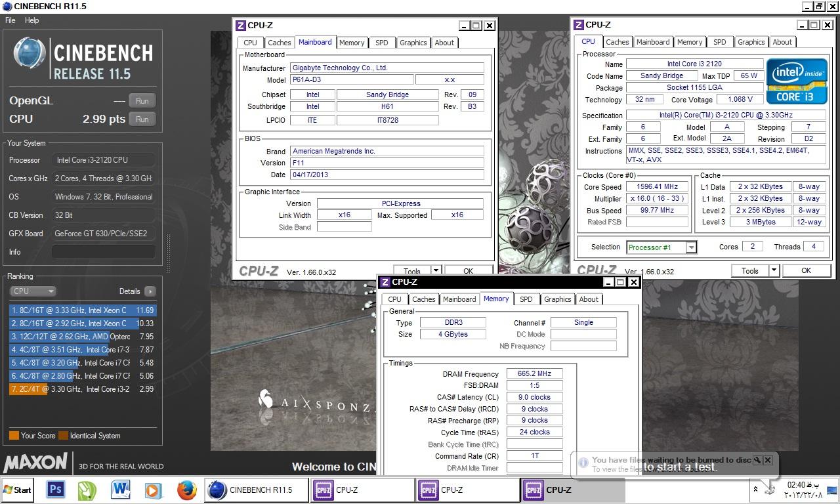Run the OpenGL benchmark
840x504 pixels.
pos(142,100)
